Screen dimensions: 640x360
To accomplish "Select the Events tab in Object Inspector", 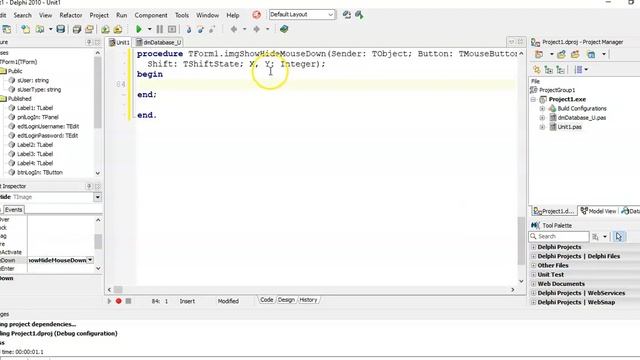I will tap(13, 209).
